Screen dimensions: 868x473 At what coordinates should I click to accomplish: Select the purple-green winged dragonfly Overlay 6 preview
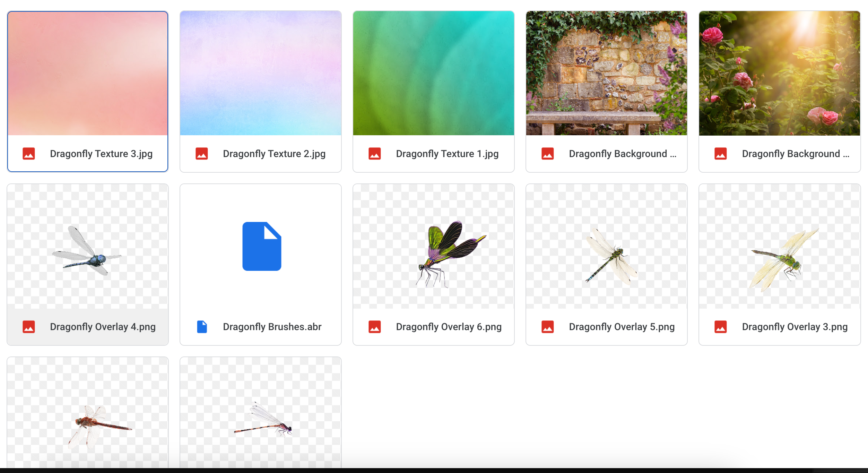tap(434, 246)
